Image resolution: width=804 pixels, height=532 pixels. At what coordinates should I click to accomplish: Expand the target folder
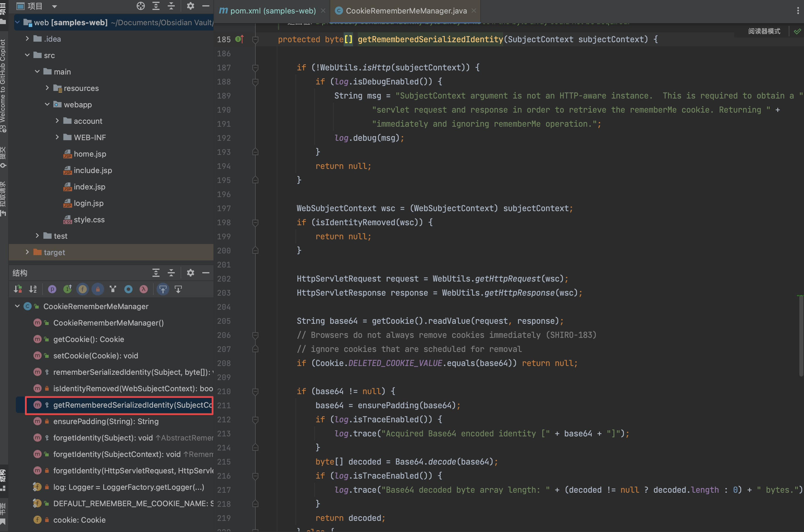tap(27, 252)
